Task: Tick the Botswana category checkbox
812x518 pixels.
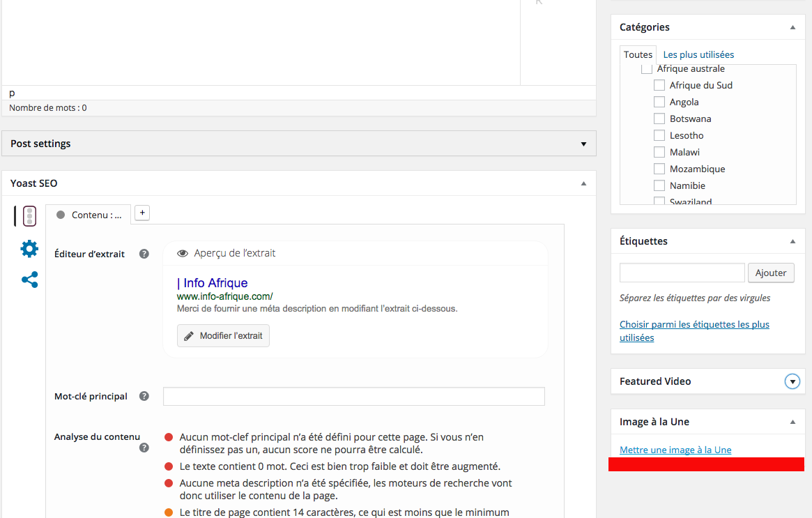Action: click(x=659, y=119)
